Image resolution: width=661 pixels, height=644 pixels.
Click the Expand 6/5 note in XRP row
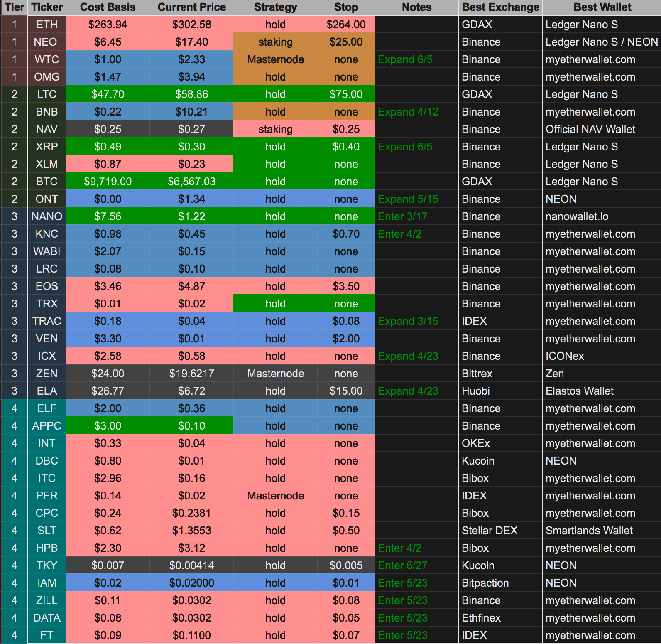point(417,147)
